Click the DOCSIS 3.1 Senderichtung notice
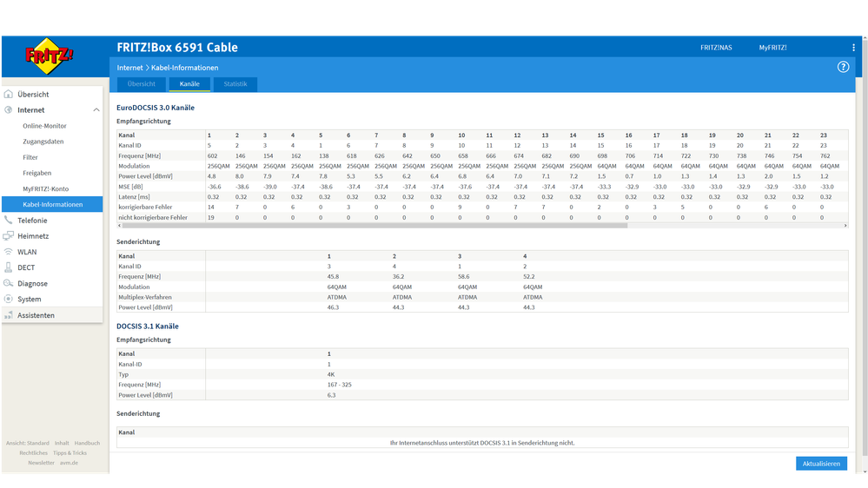The image size is (868, 488). pos(482,443)
